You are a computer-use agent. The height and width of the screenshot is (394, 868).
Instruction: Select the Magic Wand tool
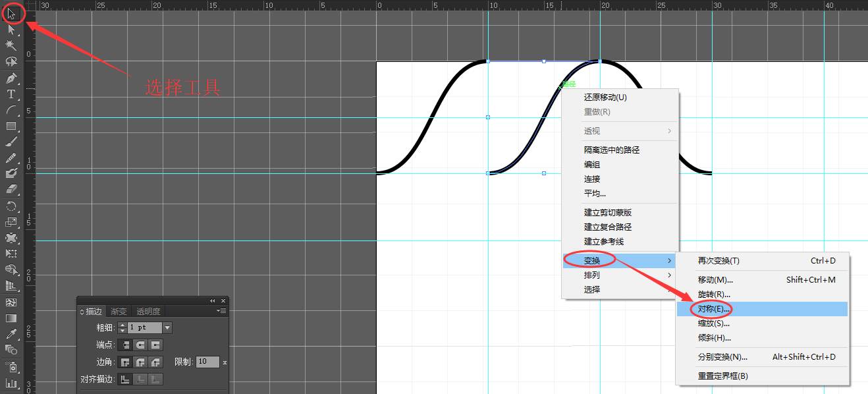click(11, 45)
